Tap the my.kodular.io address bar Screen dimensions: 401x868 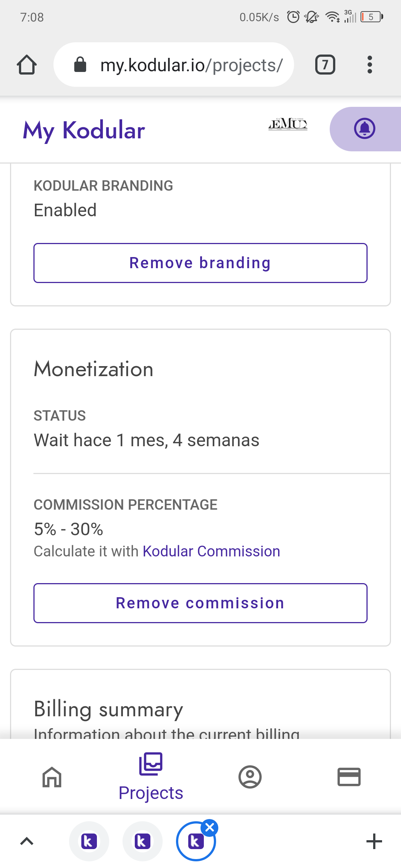(x=174, y=65)
